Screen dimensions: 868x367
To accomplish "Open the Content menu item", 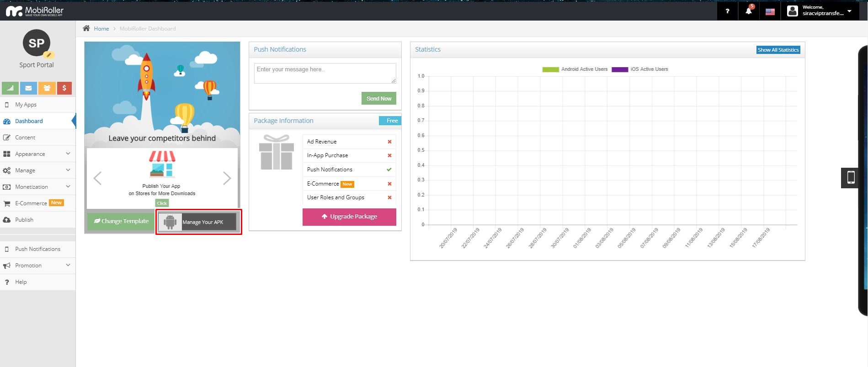I will [x=37, y=138].
